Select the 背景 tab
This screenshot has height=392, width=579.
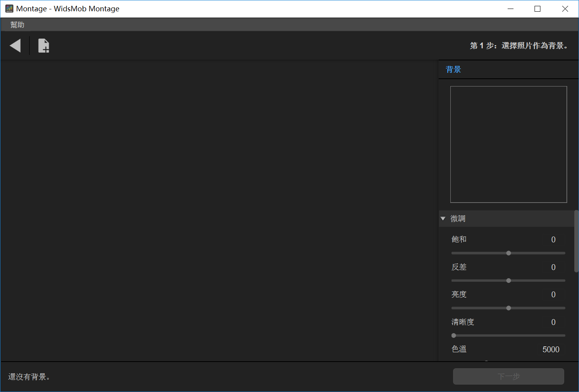coord(453,69)
